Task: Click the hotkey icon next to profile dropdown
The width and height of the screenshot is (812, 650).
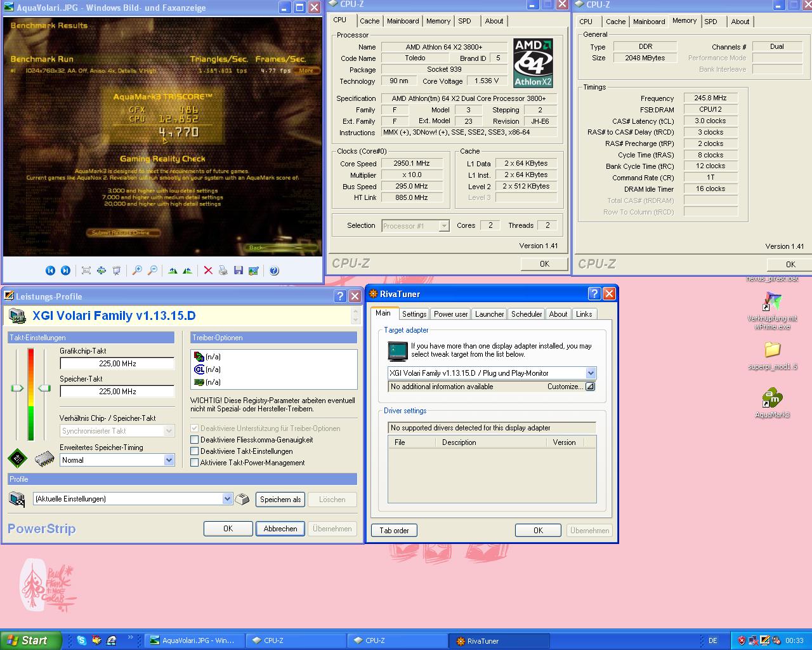Action: click(242, 499)
